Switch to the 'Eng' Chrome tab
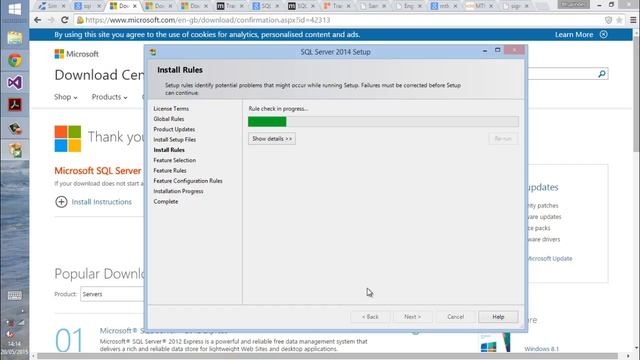This screenshot has height=360, width=640. (410, 6)
